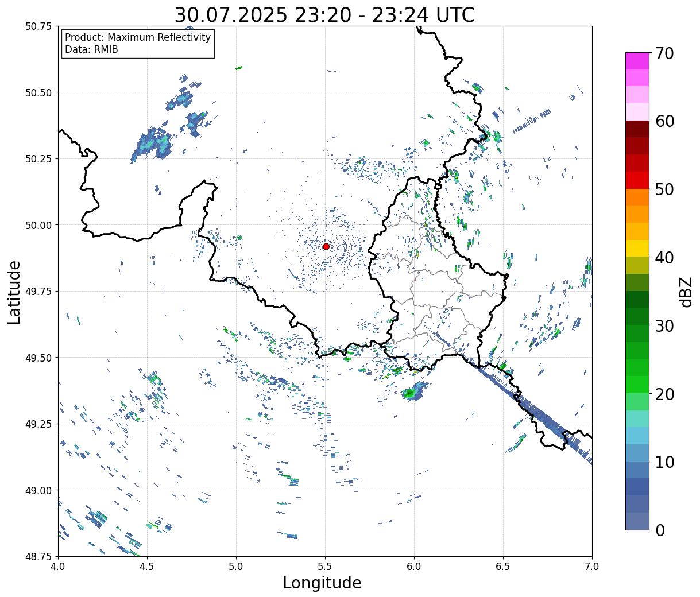Click the colorbar tick label 10

(x=664, y=462)
